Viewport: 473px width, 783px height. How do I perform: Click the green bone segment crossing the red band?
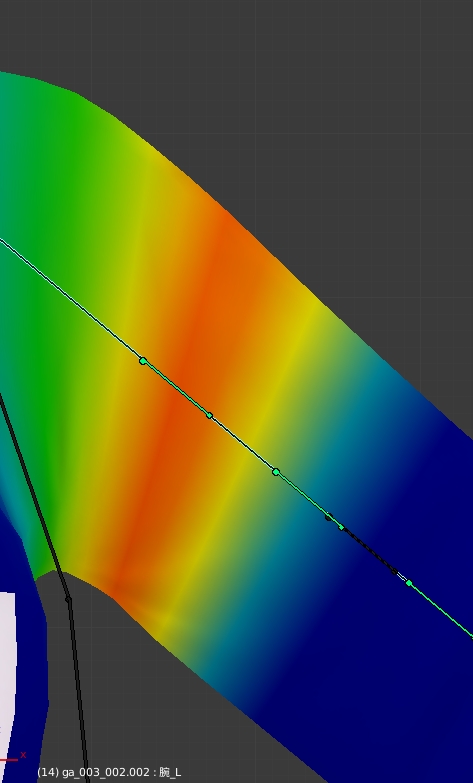pyautogui.click(x=176, y=388)
